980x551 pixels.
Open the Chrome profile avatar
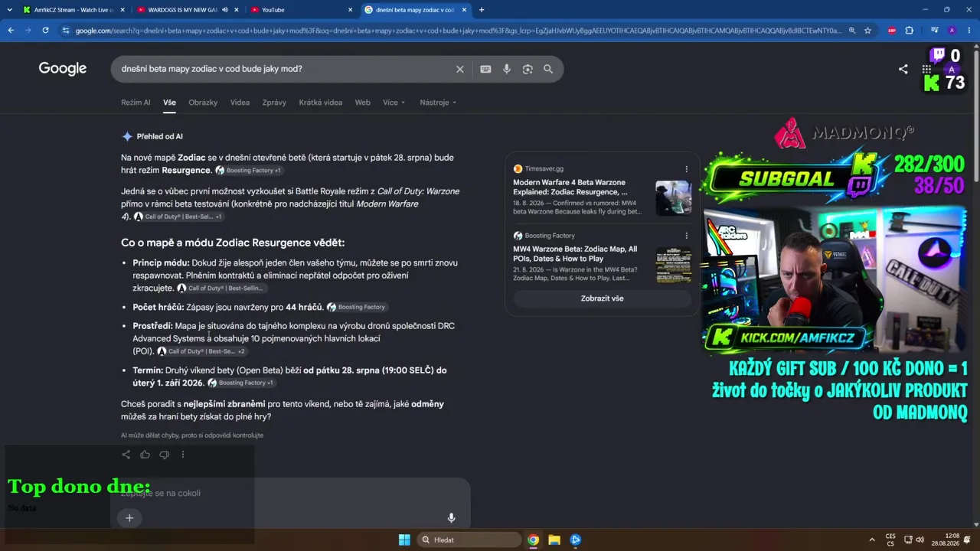point(952,31)
